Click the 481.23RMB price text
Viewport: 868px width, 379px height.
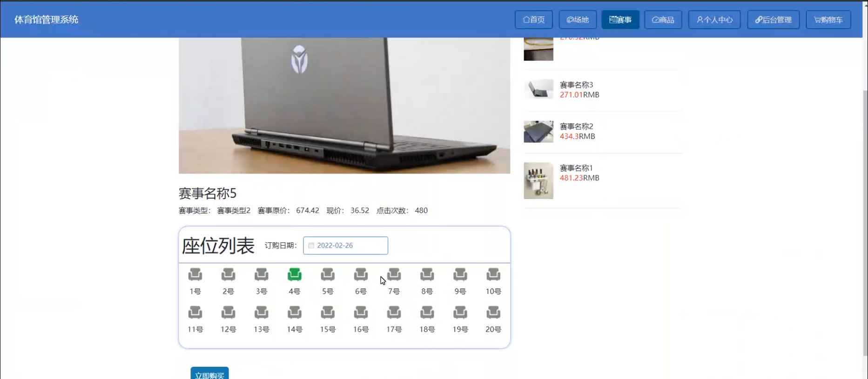[579, 178]
